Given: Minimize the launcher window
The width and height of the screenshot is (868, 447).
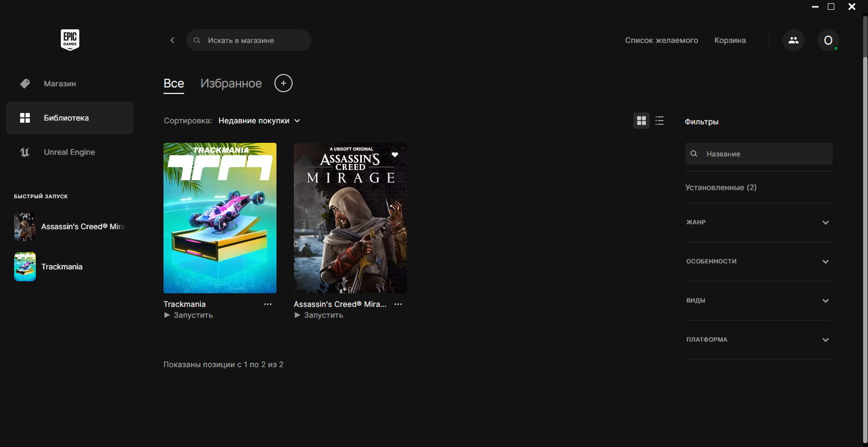Looking at the screenshot, I should [815, 7].
